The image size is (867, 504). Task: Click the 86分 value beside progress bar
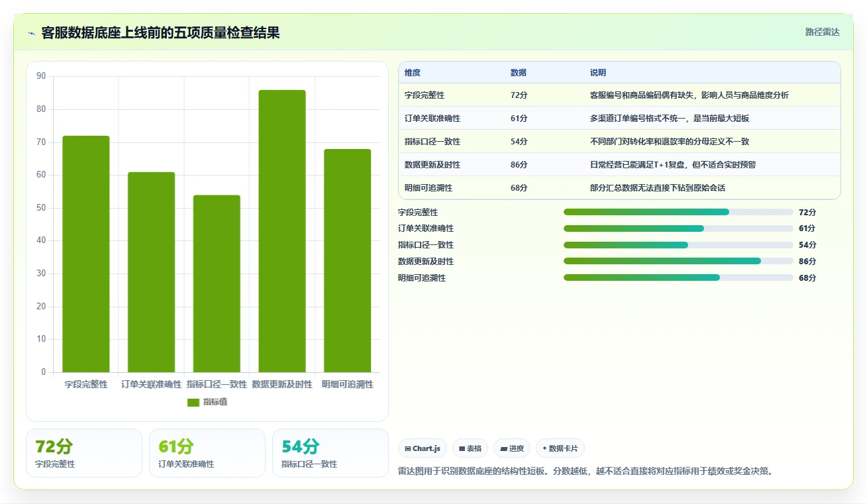point(807,262)
